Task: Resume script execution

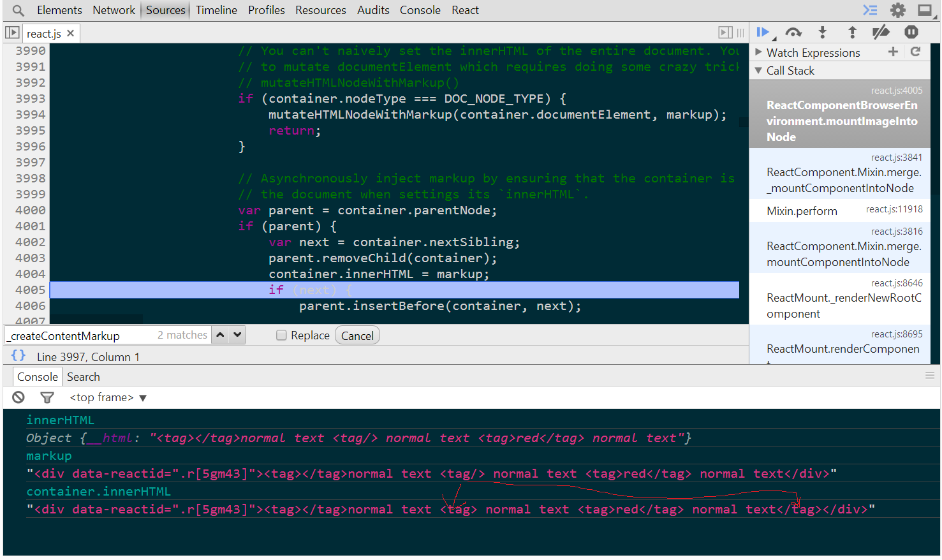Action: coord(763,33)
